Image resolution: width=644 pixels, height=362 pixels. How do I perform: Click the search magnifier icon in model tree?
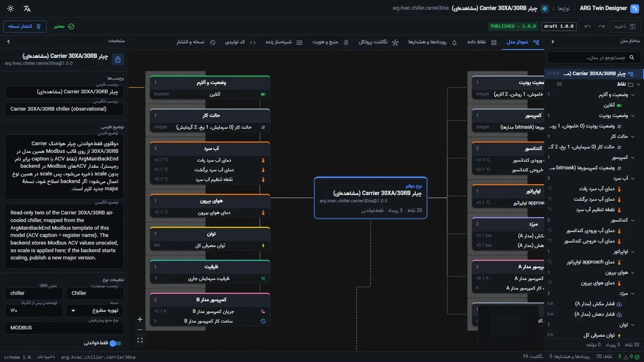click(x=632, y=57)
